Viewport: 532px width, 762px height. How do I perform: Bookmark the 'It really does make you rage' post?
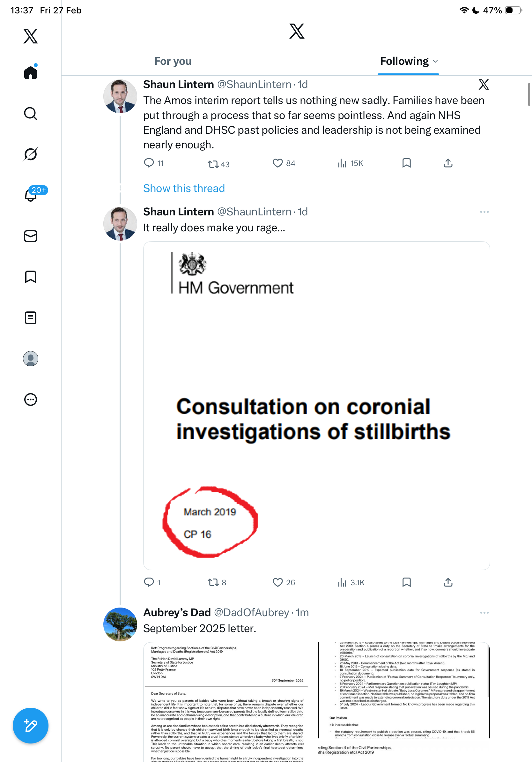pos(406,582)
